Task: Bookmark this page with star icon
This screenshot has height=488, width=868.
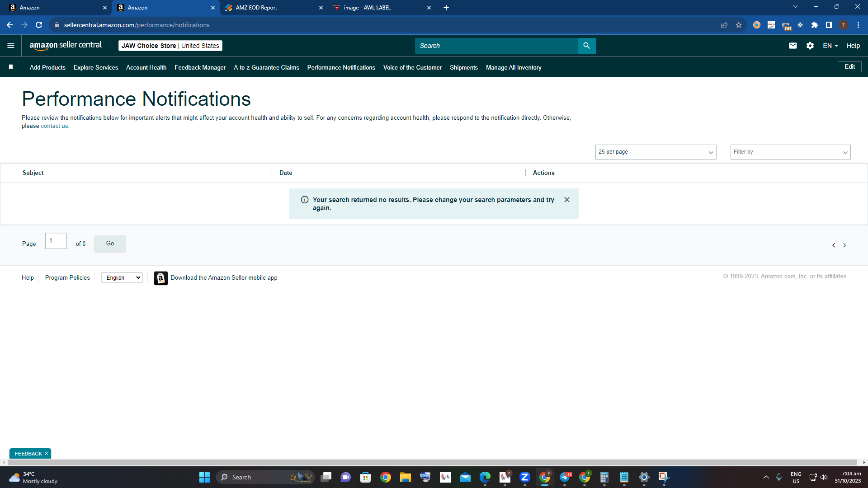Action: coord(739,25)
